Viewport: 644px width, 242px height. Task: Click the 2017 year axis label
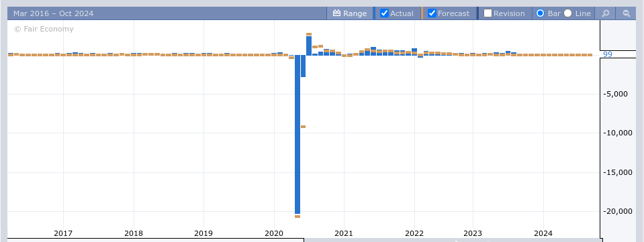[63, 233]
